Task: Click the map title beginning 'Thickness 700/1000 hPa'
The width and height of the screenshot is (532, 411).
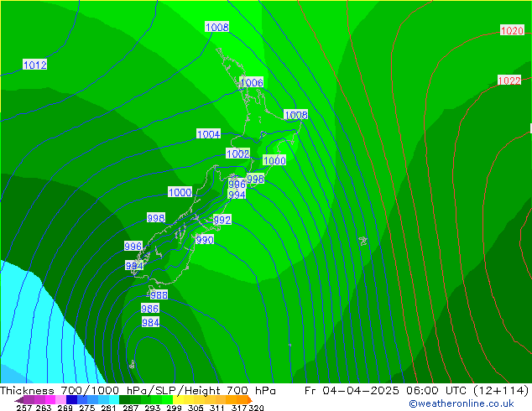Action: [x=138, y=390]
